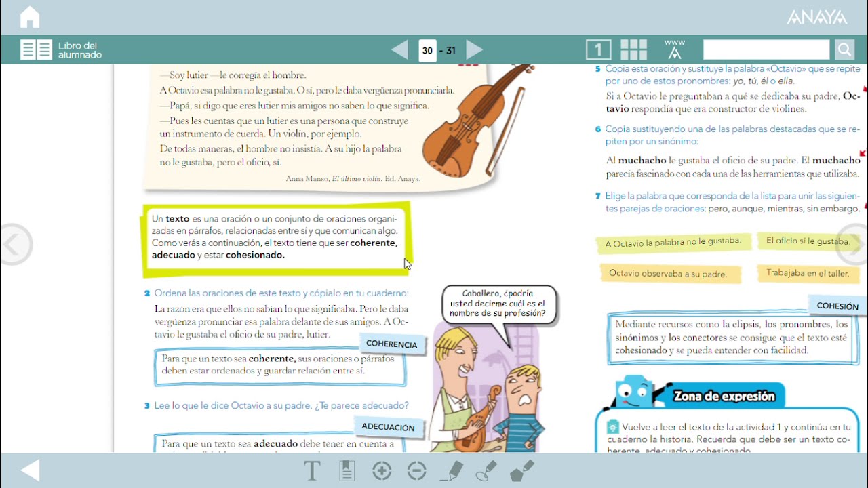Screen dimensions: 868x488
Task: Click the Zona de expresión banner
Action: click(724, 396)
